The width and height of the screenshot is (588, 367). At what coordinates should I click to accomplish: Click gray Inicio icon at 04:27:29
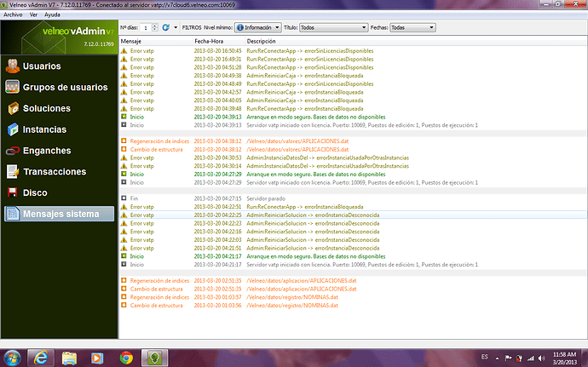(x=124, y=182)
